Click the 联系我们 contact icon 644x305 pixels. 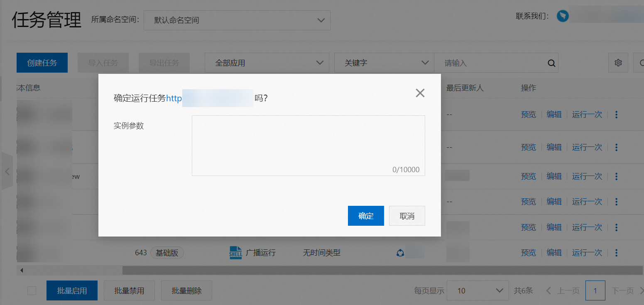click(563, 16)
